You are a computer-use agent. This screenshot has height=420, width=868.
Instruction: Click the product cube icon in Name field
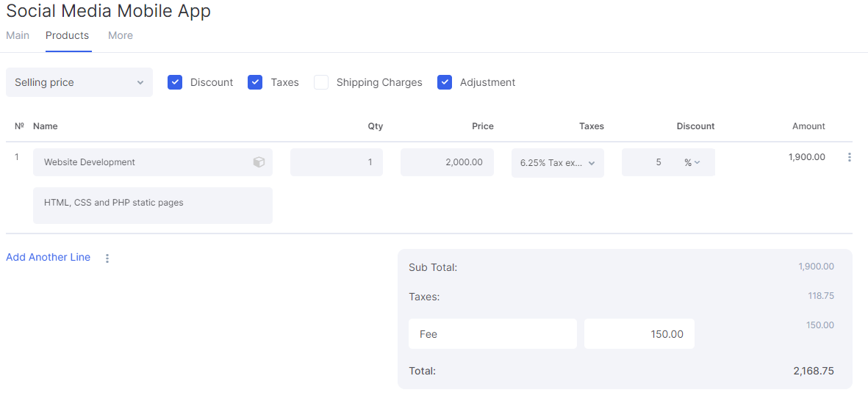coord(259,162)
